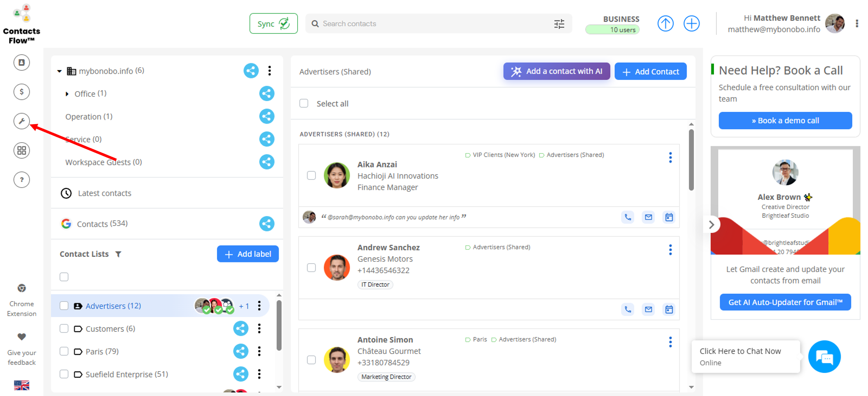Image resolution: width=868 pixels, height=396 pixels.
Task: Click the share icon for Operation group
Action: [x=266, y=116]
